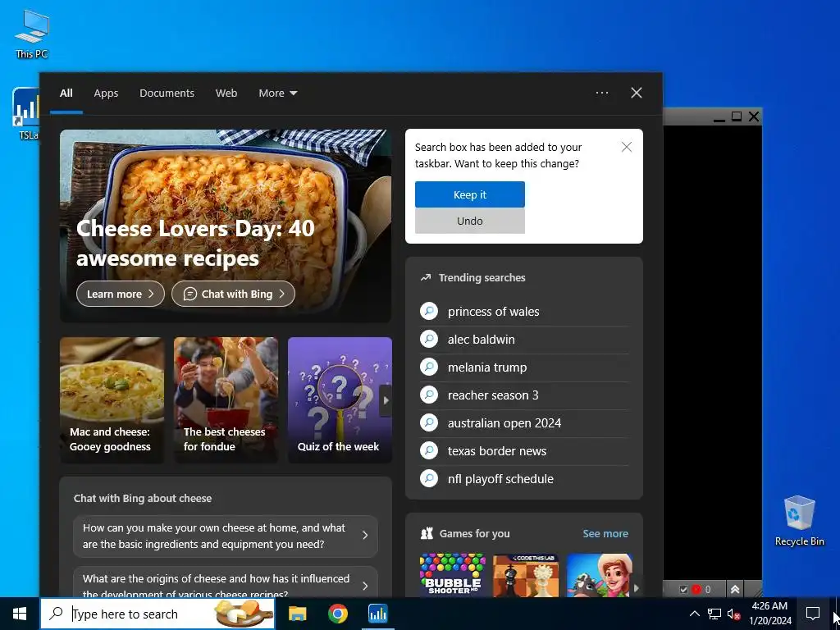This screenshot has width=840, height=630.
Task: Click the muted speaker volume icon
Action: click(733, 614)
